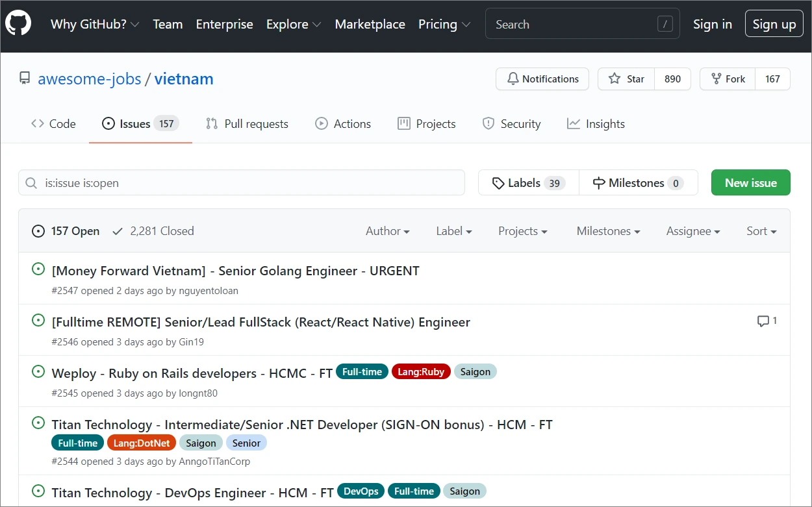Image resolution: width=812 pixels, height=507 pixels.
Task: Go to Team in top navigation
Action: (x=168, y=24)
